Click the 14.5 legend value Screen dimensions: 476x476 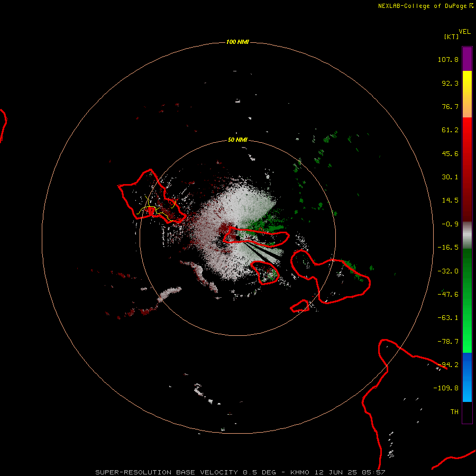pyautogui.click(x=450, y=200)
